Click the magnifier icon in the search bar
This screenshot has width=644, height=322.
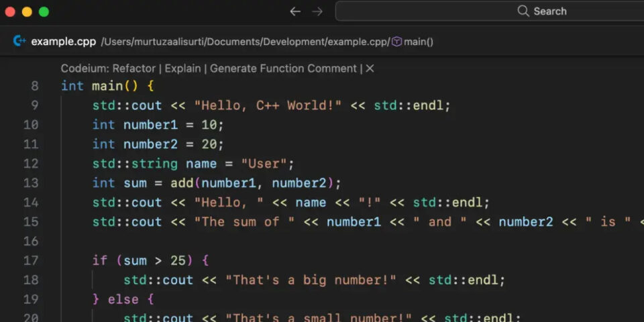coord(523,11)
